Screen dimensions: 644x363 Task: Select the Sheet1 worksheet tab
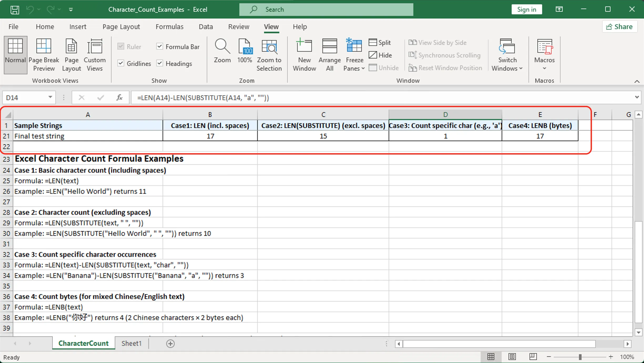point(131,343)
